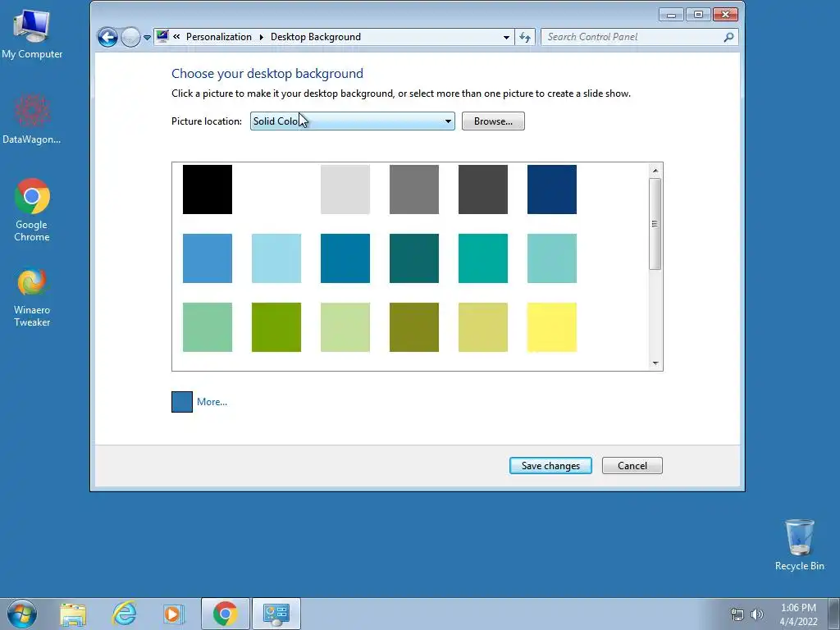Click the breadcrumb double chevron
This screenshot has height=630, width=840.
(176, 37)
